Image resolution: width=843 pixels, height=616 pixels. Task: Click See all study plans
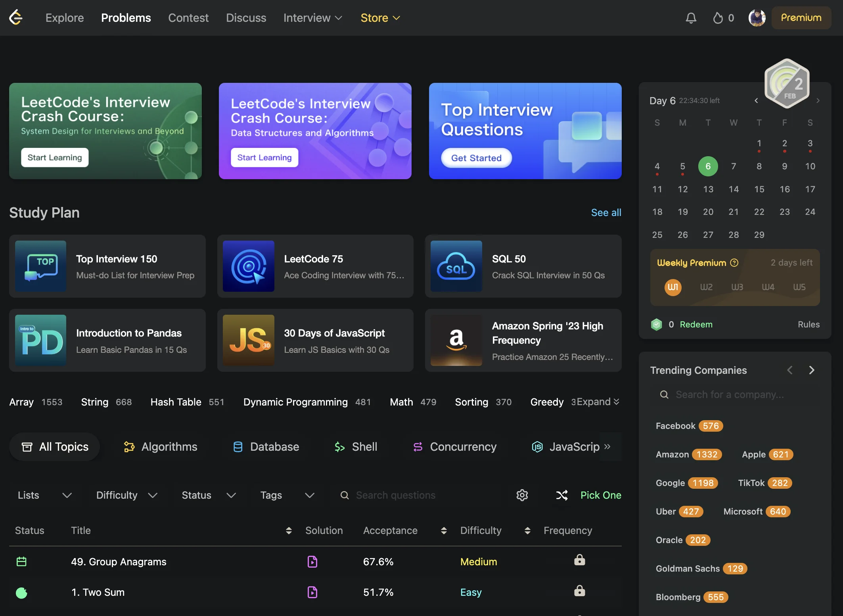pos(606,213)
